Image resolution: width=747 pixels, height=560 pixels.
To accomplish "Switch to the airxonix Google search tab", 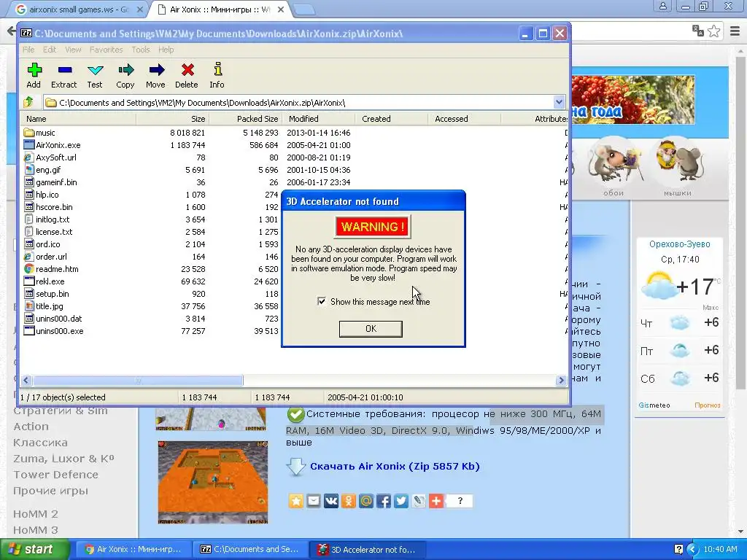I will tap(79, 9).
